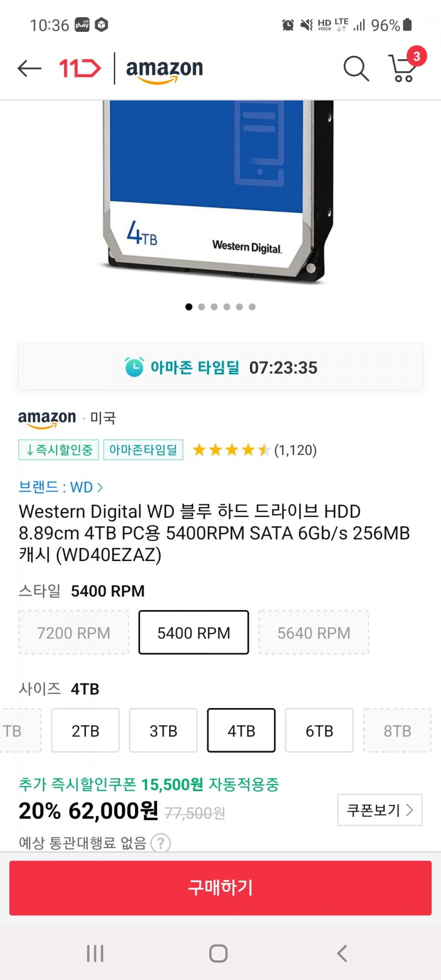This screenshot has height=980, width=441.
Task: Open the 11st logo home
Action: click(80, 68)
